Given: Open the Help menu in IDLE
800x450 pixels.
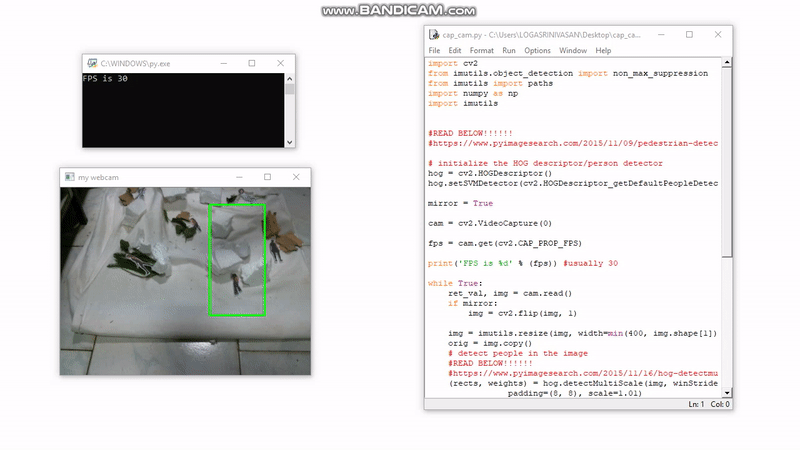Looking at the screenshot, I should click(x=603, y=50).
